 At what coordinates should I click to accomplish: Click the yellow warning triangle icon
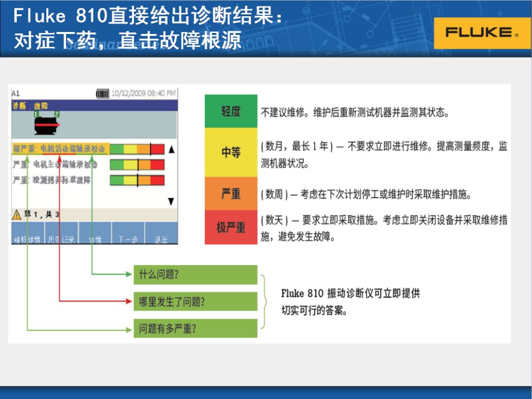[17, 215]
